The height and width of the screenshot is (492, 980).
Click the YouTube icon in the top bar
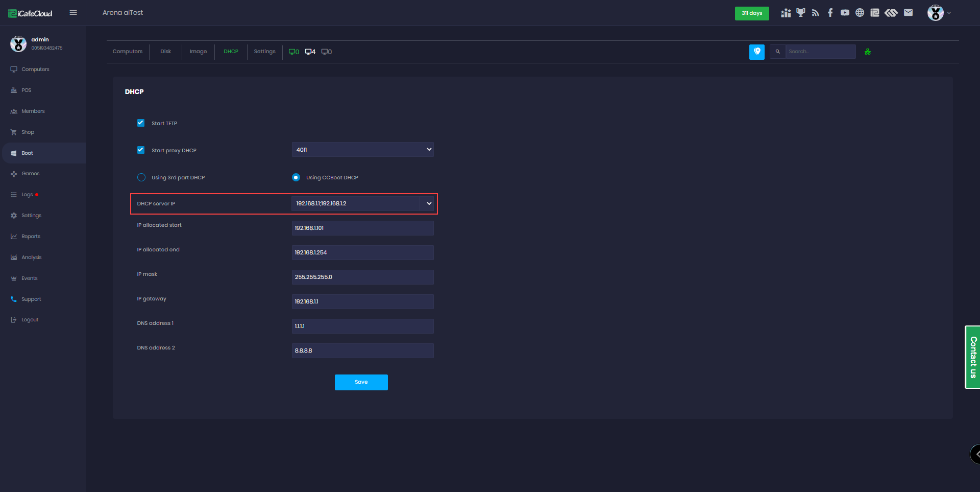[845, 12]
